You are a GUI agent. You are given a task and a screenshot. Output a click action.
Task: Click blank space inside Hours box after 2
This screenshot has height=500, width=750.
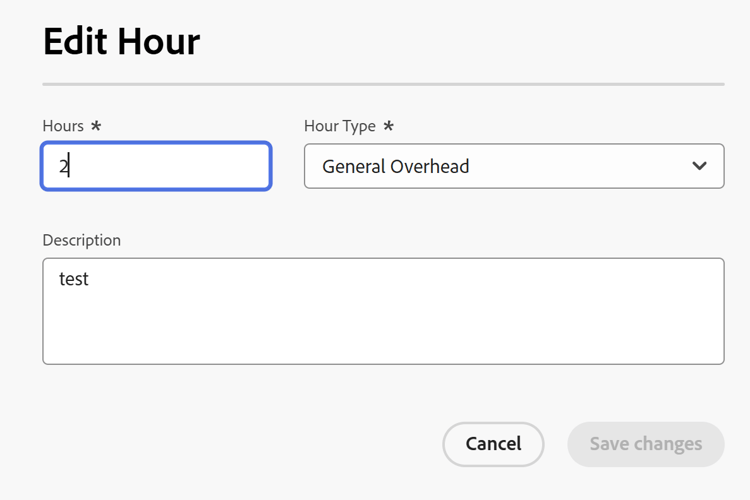pos(180,167)
